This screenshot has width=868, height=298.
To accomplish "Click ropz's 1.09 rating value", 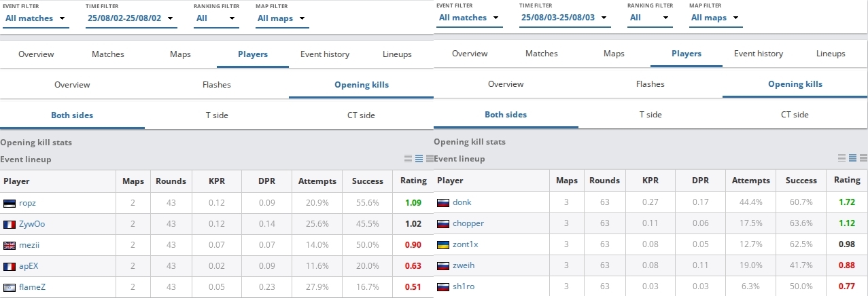I will point(413,202).
